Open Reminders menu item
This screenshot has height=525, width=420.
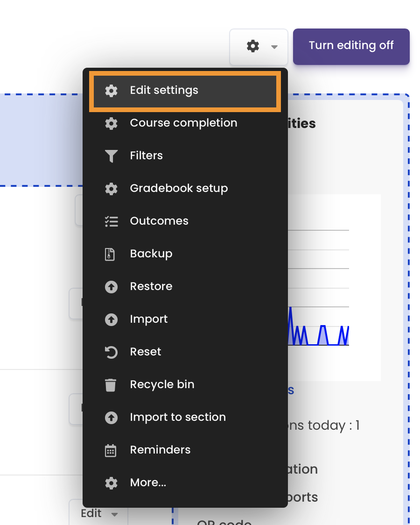(x=185, y=450)
